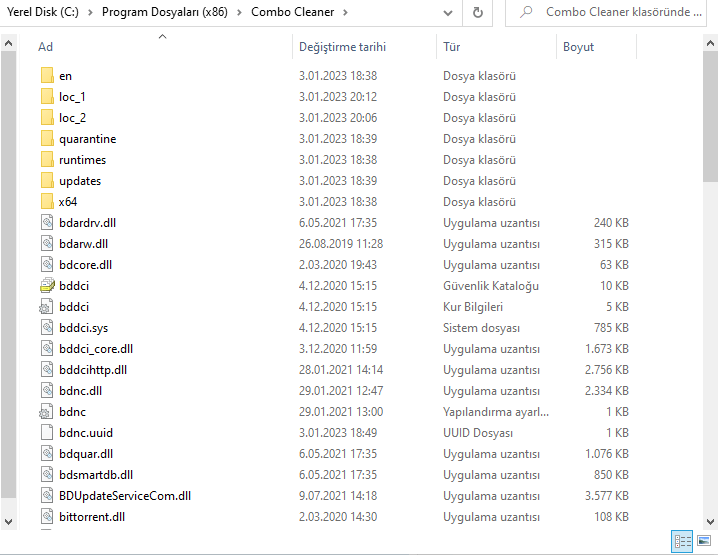Viewport: 718px width, 555px height.
Task: Click the UUID Dosyası type cell
Action: (x=478, y=433)
